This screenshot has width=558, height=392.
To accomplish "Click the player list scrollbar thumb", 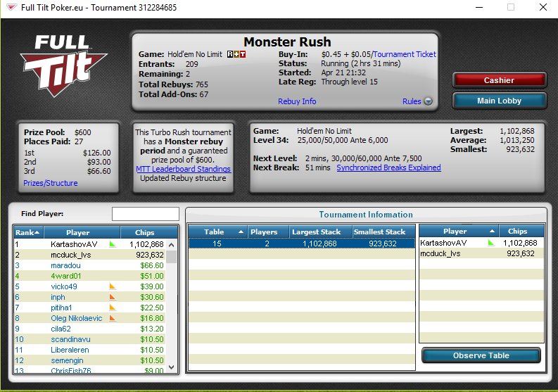I will point(171,257).
